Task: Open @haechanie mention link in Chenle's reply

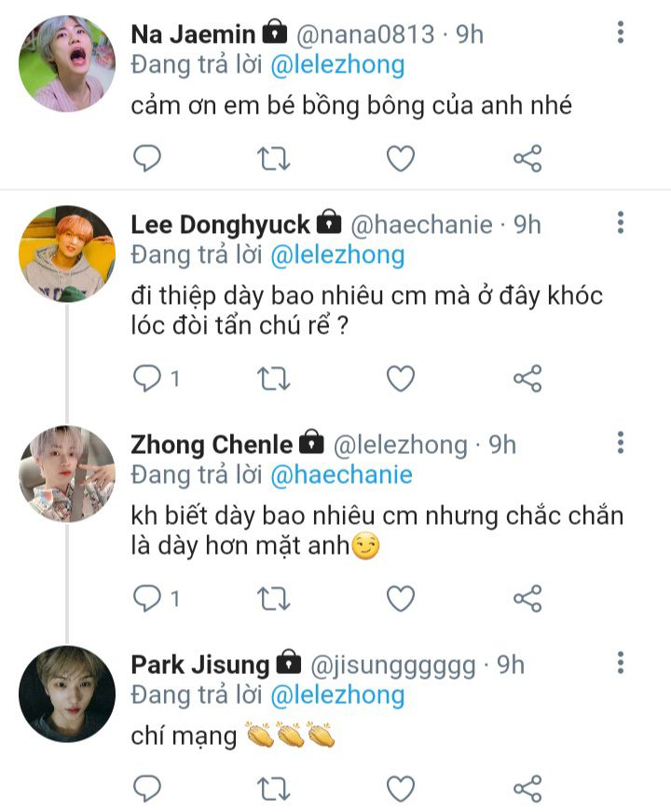Action: click(x=341, y=475)
